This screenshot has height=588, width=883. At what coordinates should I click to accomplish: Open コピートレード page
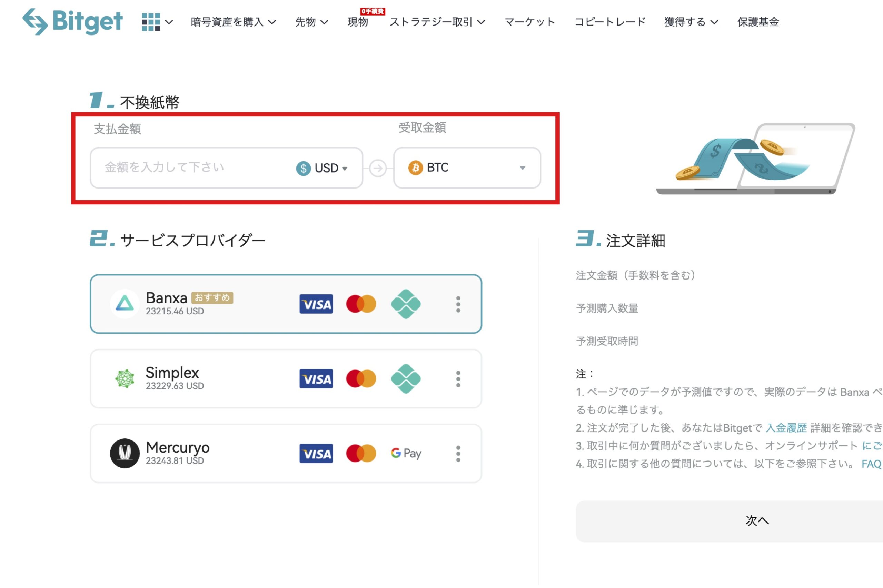pos(610,22)
